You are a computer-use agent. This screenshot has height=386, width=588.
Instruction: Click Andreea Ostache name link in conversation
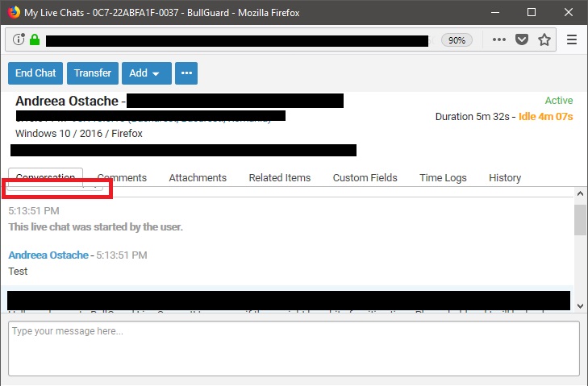pos(48,255)
